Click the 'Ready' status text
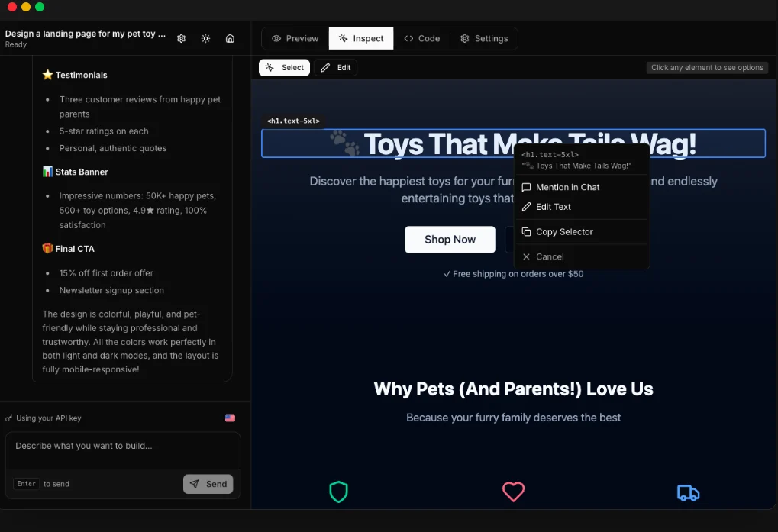 point(16,44)
